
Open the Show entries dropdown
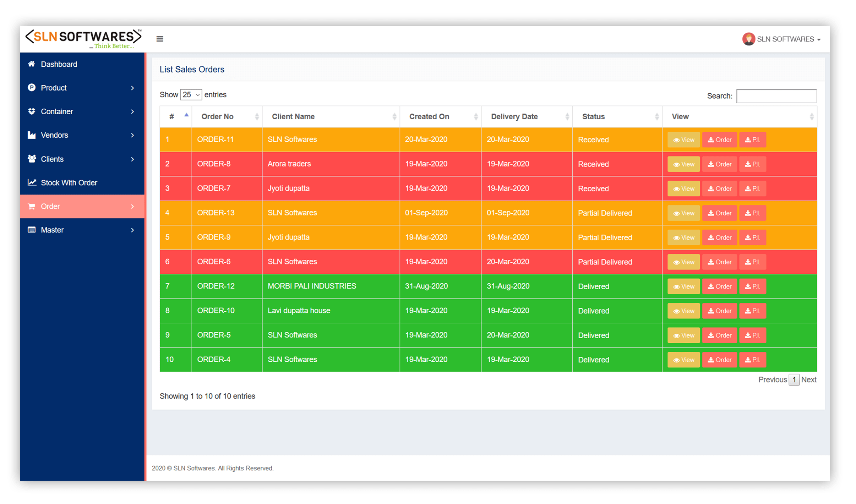pyautogui.click(x=191, y=94)
